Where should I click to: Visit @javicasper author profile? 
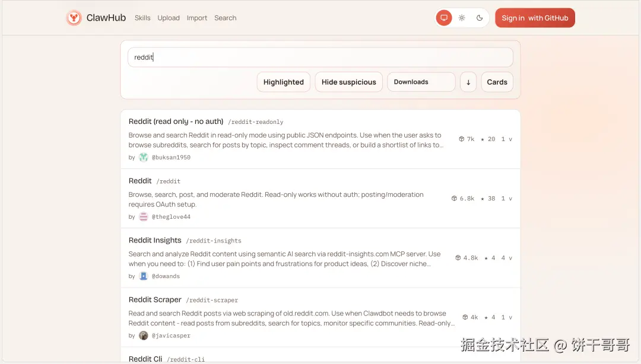coord(172,336)
